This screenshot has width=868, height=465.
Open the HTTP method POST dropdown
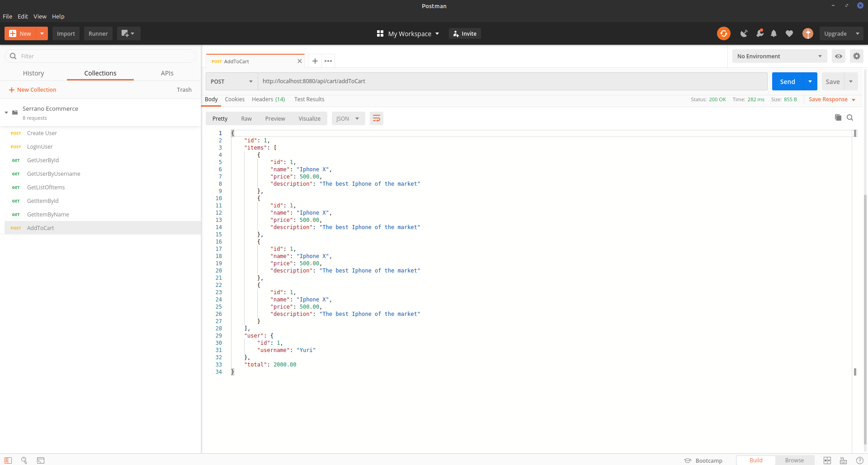tap(231, 81)
